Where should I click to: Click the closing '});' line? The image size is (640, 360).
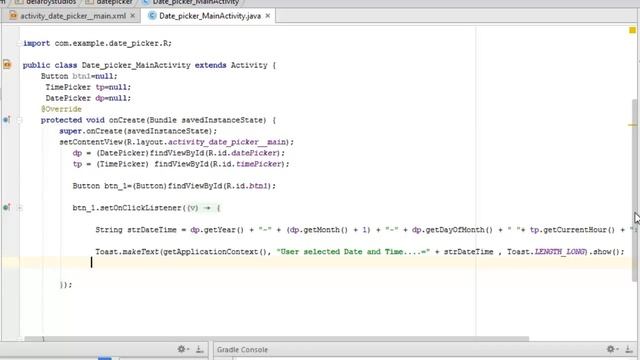pos(66,285)
